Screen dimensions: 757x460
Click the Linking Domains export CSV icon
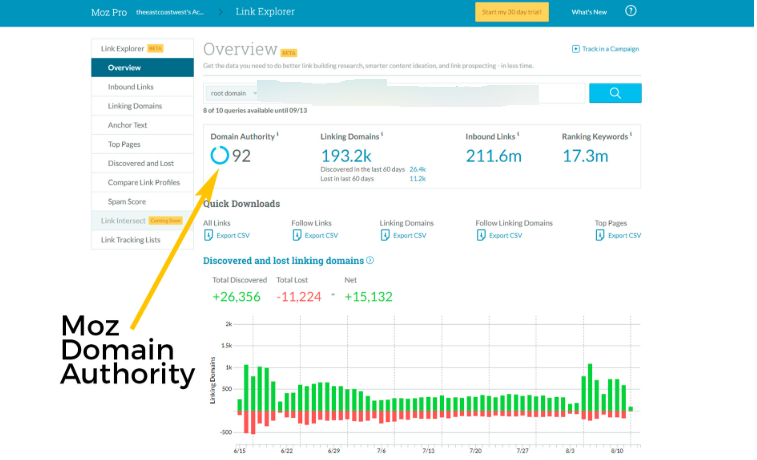385,235
